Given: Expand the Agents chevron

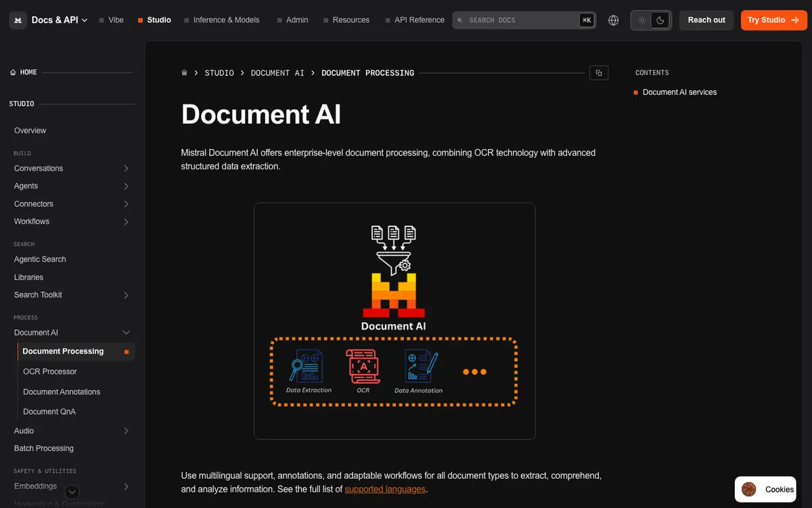Looking at the screenshot, I should pyautogui.click(x=127, y=186).
